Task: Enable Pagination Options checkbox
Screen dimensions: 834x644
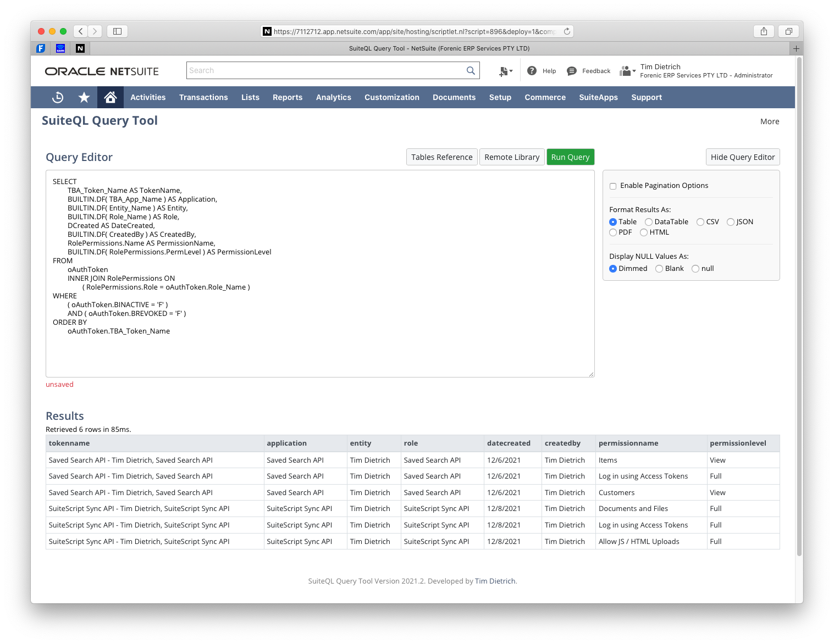Action: click(x=613, y=186)
